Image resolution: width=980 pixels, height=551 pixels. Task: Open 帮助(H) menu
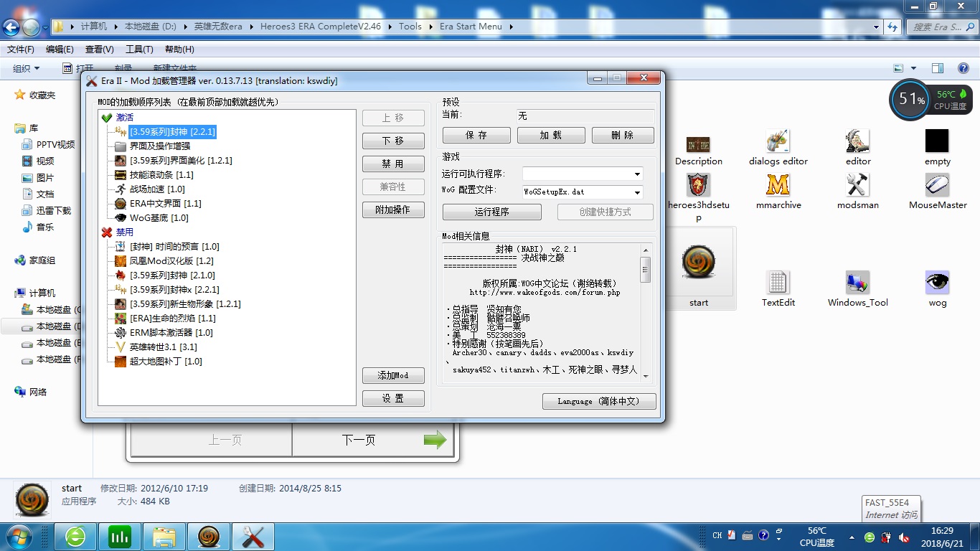click(179, 50)
